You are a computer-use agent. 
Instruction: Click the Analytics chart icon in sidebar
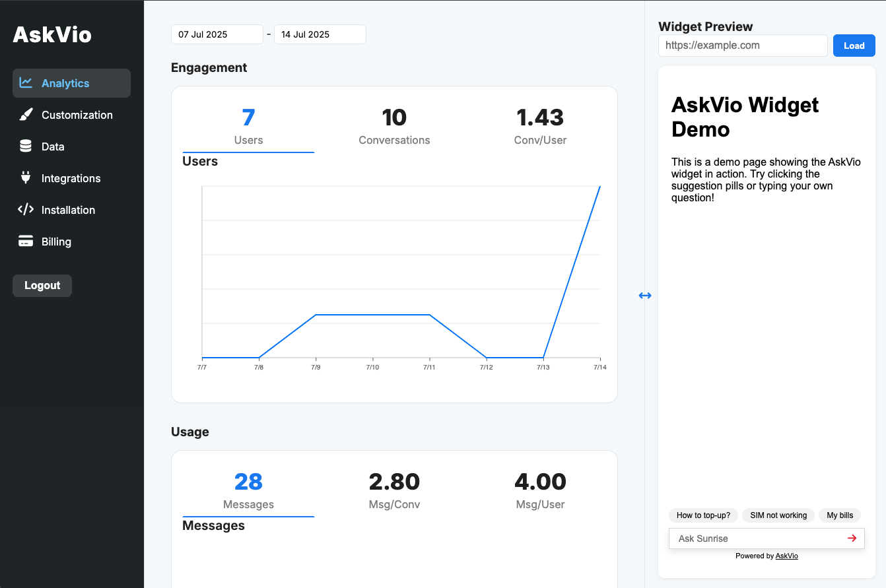(26, 82)
